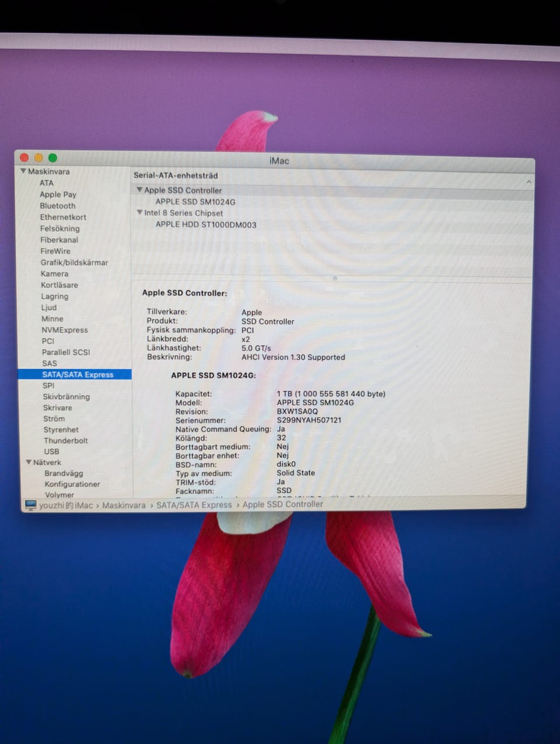Select PCI in the sidebar

click(x=48, y=341)
